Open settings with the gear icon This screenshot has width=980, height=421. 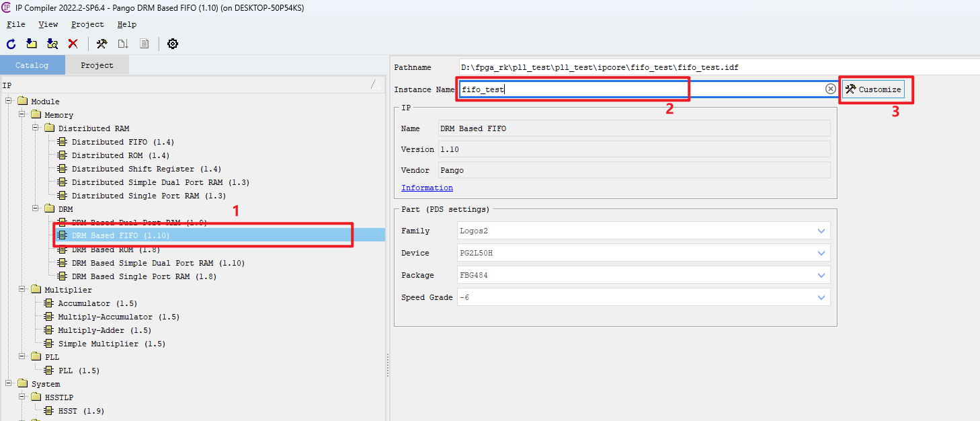[172, 44]
